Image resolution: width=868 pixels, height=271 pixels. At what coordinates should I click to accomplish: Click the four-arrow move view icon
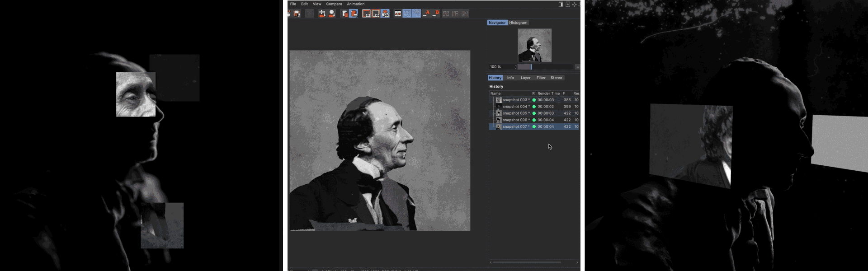(x=575, y=4)
